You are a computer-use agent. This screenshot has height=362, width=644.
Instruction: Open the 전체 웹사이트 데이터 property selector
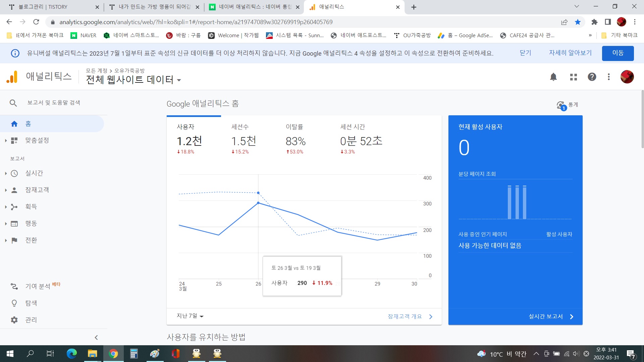click(133, 80)
